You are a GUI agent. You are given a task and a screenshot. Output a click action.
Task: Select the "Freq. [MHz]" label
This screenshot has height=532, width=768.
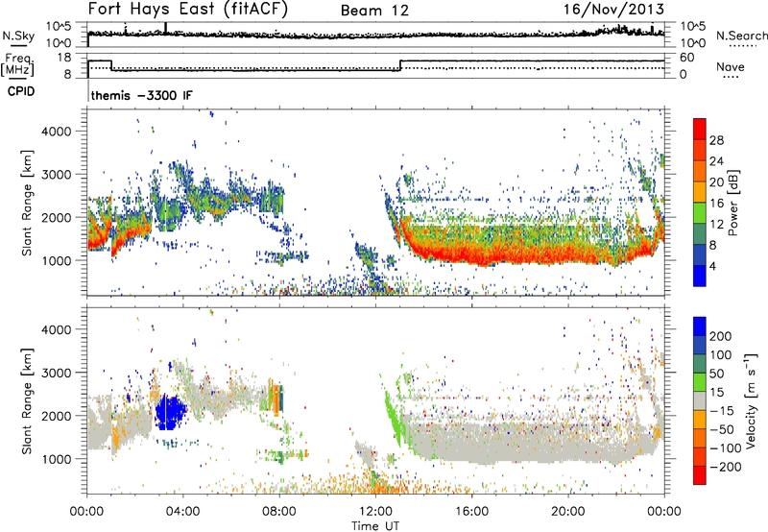(17, 65)
